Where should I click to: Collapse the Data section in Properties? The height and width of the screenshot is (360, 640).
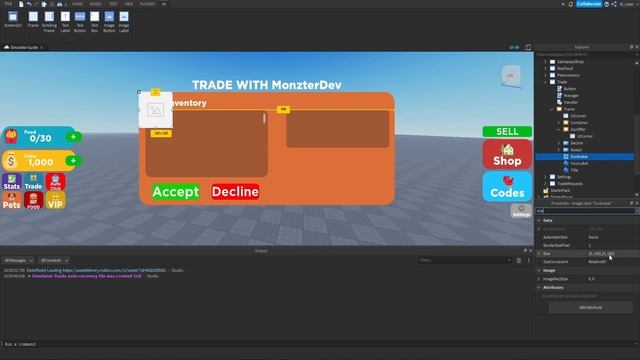pyautogui.click(x=539, y=220)
